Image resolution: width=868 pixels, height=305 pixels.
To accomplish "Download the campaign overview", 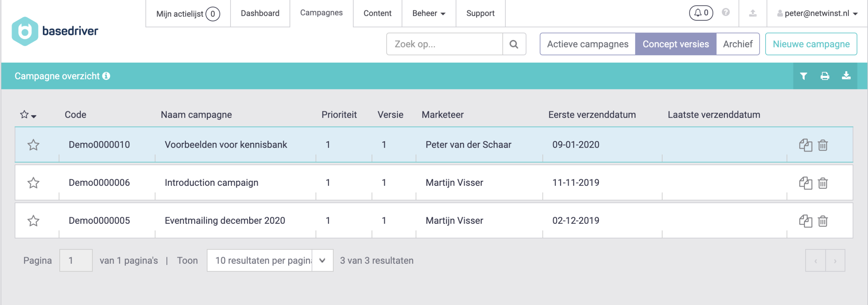I will (846, 76).
